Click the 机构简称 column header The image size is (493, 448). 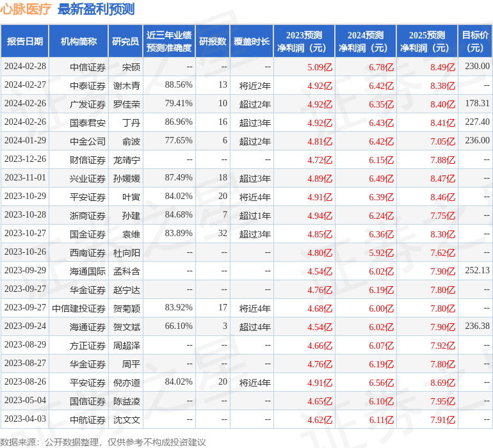[x=79, y=41]
